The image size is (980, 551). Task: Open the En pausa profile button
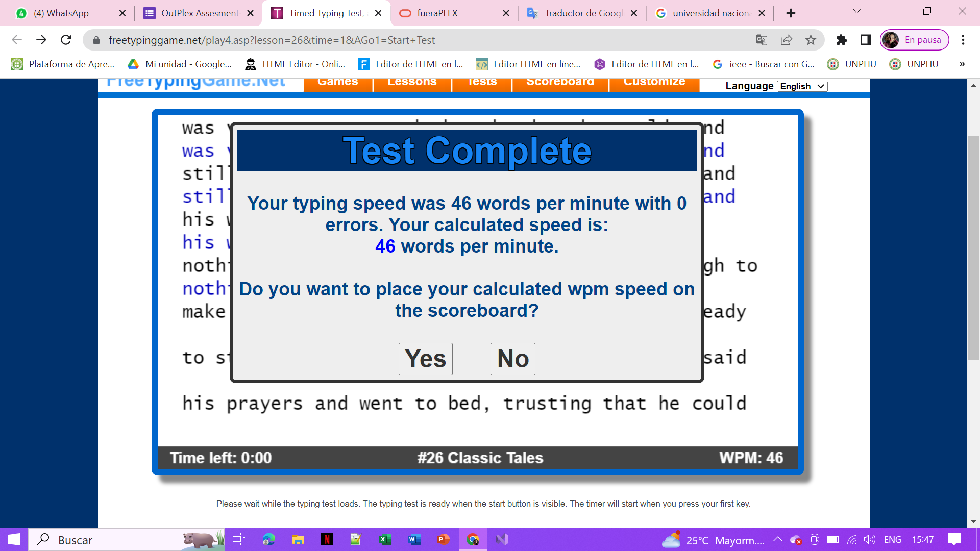coord(914,40)
